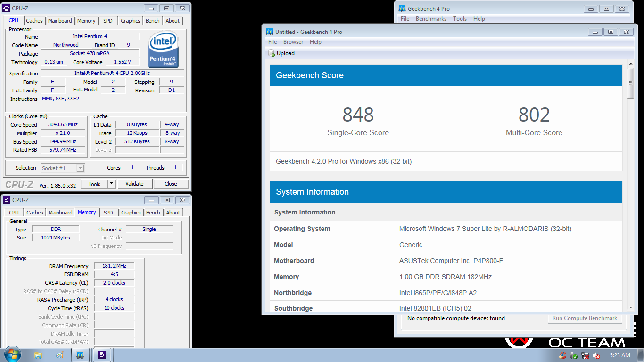This screenshot has height=362, width=644.
Task: Open About tab in top CPU-Z window
Action: tap(173, 21)
